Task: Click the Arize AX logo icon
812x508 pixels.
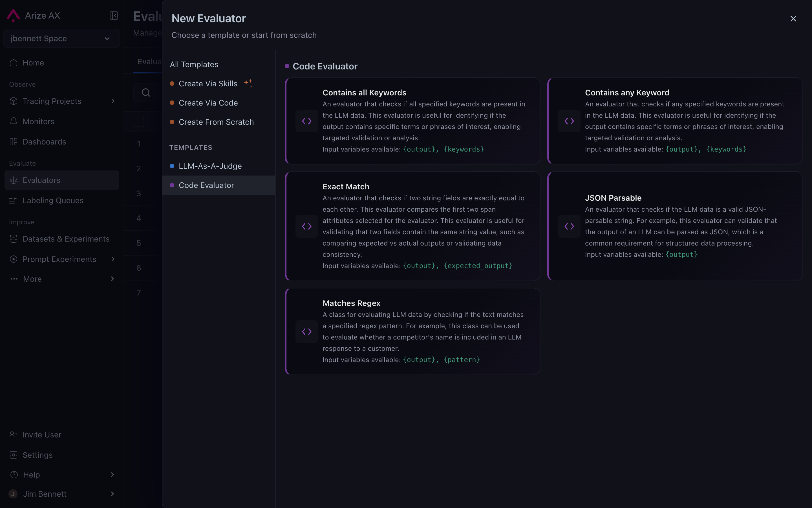Action: coord(14,16)
